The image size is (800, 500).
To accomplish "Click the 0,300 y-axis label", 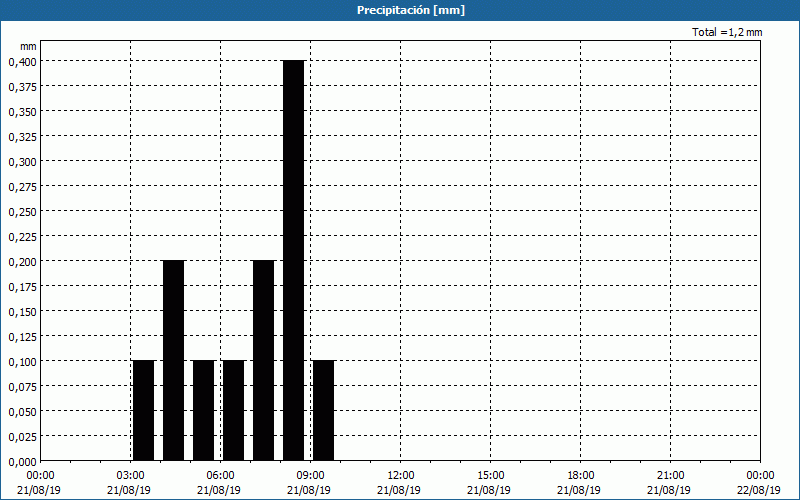I will tap(22, 162).
